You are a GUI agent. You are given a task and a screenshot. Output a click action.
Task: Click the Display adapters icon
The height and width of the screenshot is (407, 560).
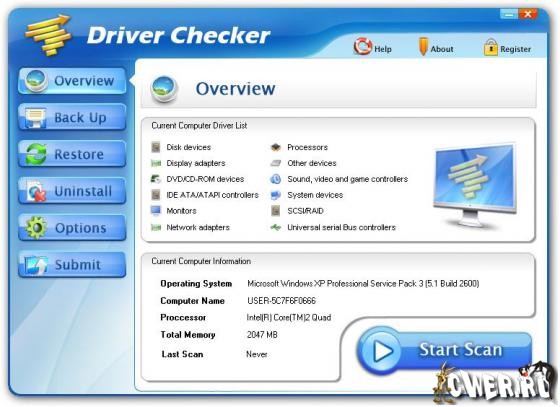(x=156, y=163)
